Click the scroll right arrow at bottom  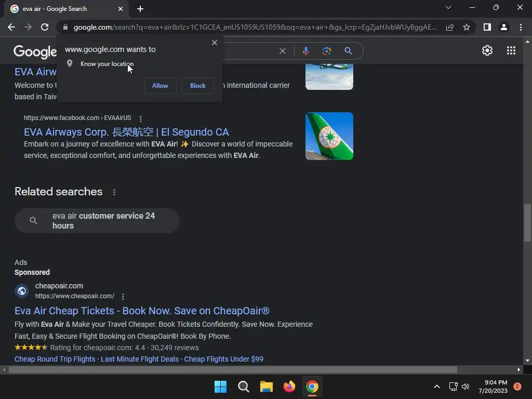point(519,370)
